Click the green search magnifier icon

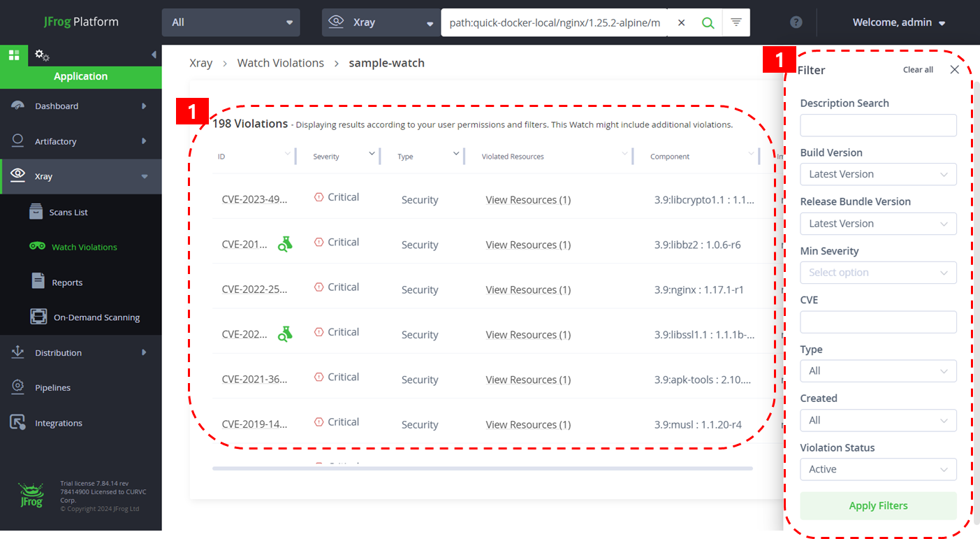tap(708, 22)
